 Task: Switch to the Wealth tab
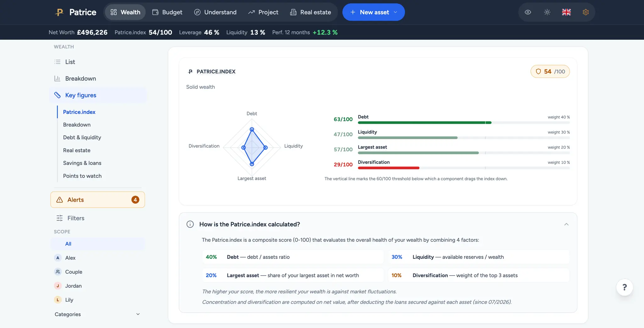[125, 12]
